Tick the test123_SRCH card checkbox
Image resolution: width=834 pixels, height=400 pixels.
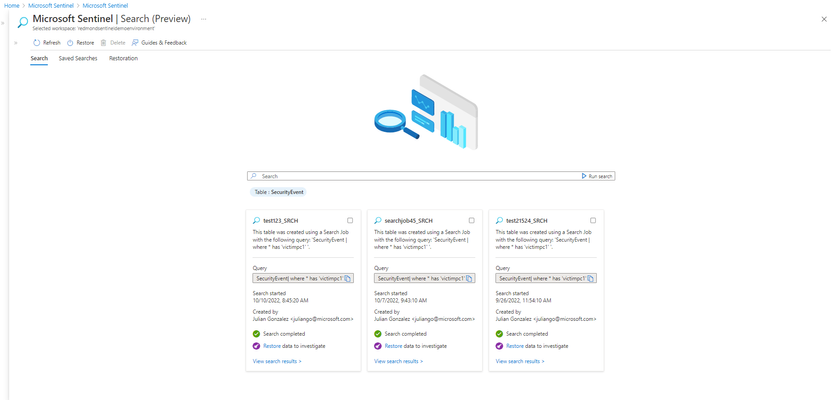coord(350,220)
